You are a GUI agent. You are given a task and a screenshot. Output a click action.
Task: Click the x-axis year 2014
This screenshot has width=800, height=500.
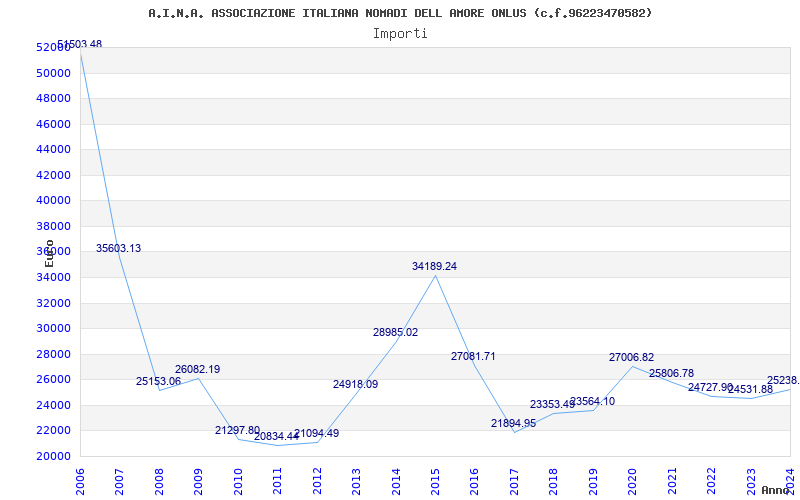coord(396,481)
